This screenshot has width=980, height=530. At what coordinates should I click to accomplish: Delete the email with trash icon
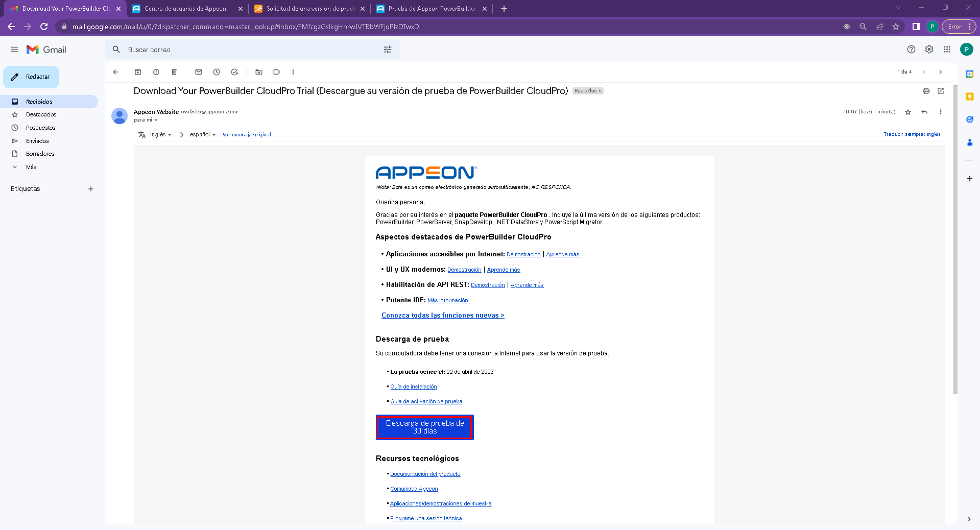point(174,72)
